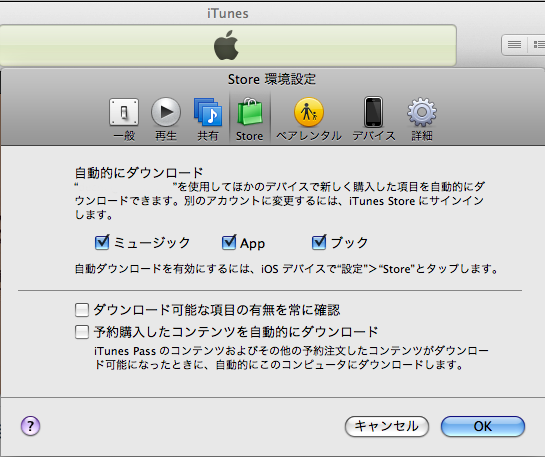Uncheck the ミュージック automatic download checkbox
The width and height of the screenshot is (545, 457).
pos(102,242)
